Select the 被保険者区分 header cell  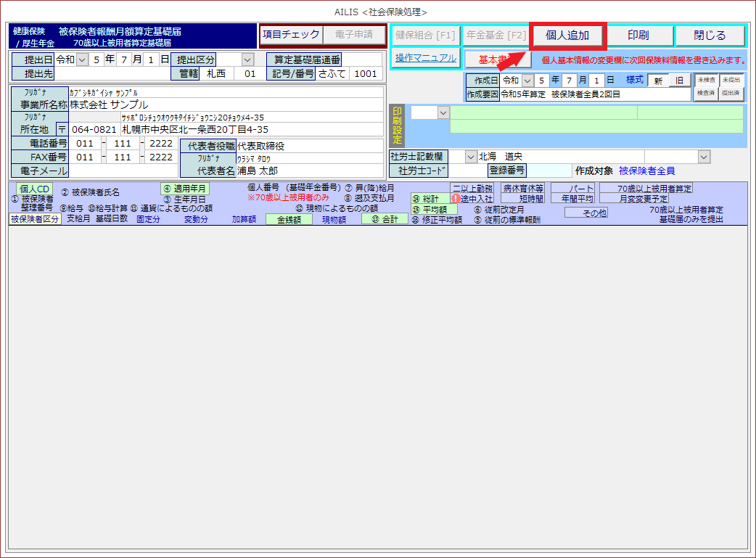(35, 219)
